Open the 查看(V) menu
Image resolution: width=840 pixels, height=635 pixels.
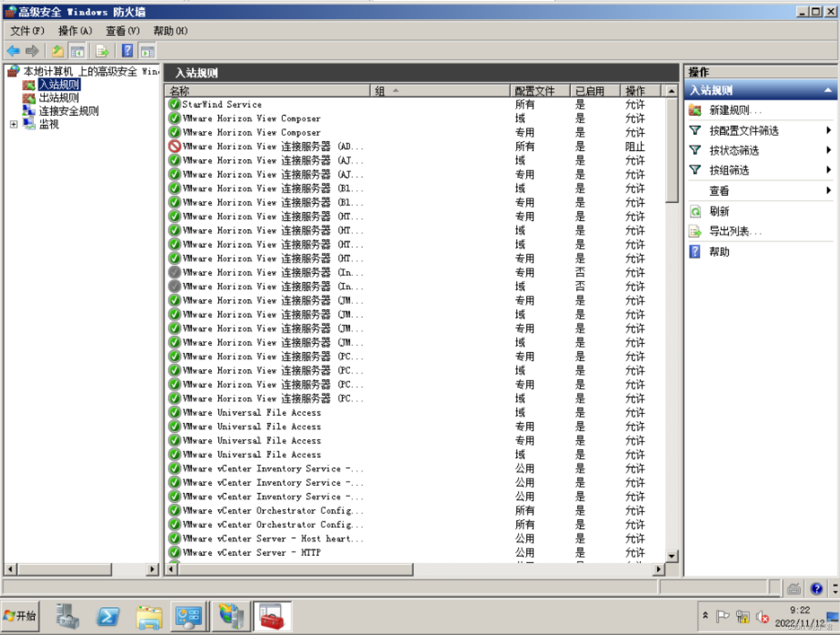click(122, 31)
